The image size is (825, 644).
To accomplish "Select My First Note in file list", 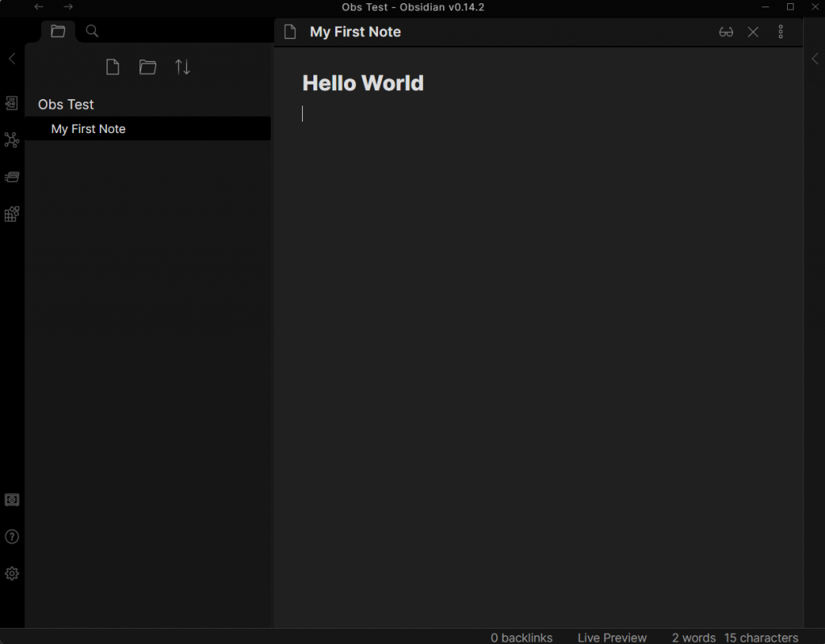I will click(89, 129).
